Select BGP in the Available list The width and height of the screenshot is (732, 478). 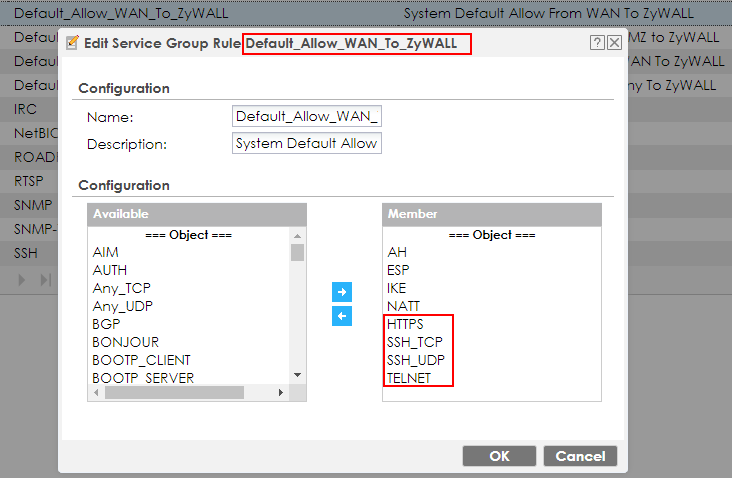[106, 324]
